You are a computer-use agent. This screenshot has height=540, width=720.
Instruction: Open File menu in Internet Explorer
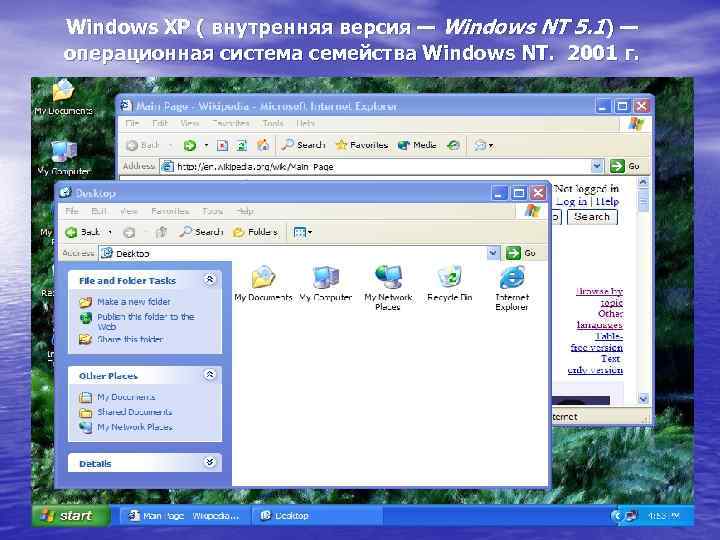tap(132, 123)
